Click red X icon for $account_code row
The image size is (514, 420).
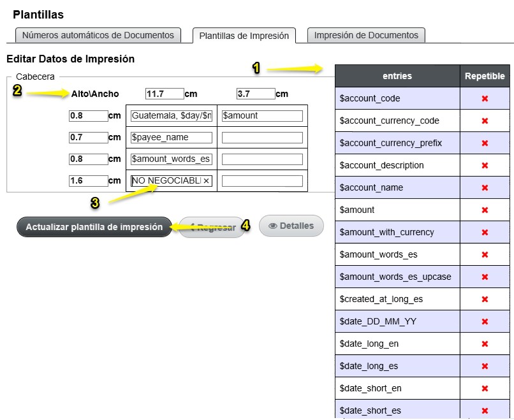485,99
